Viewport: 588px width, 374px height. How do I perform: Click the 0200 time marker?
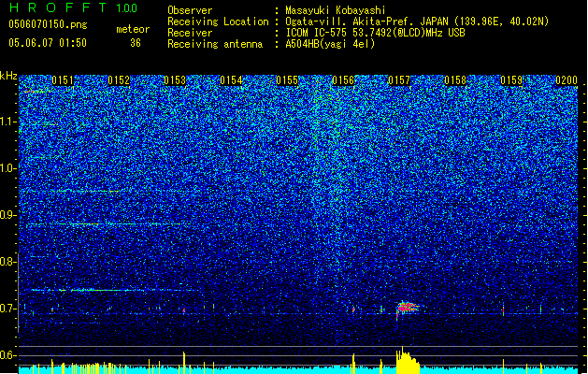point(566,80)
